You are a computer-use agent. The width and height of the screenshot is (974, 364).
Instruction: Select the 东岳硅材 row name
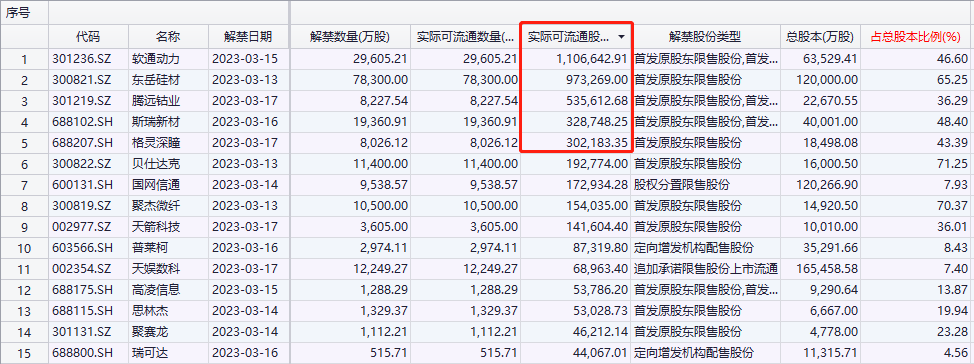click(x=156, y=80)
